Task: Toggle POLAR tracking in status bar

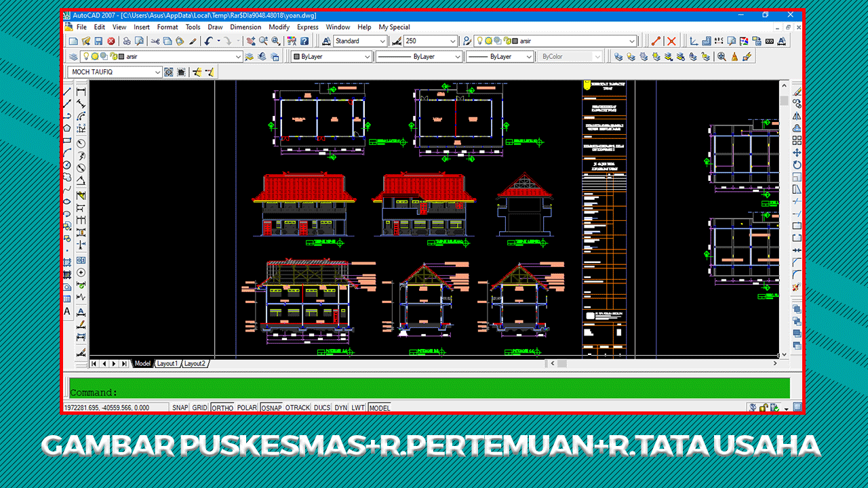Action: tap(247, 408)
